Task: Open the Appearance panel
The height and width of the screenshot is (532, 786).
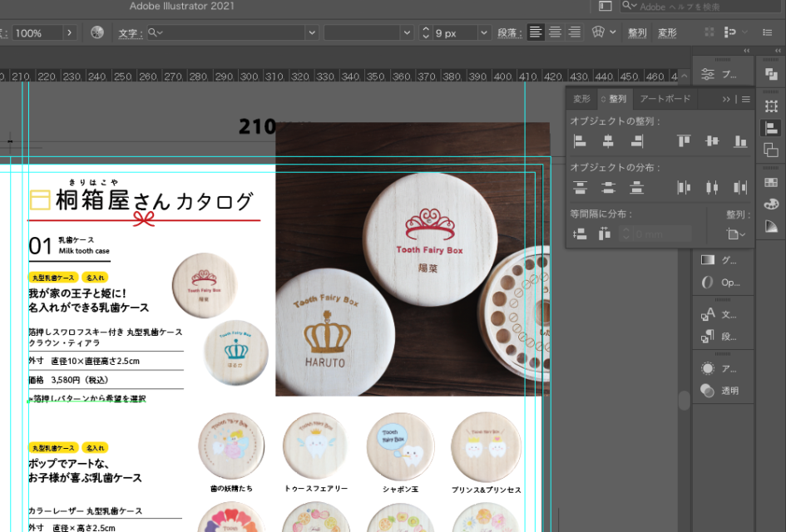Action: click(719, 369)
